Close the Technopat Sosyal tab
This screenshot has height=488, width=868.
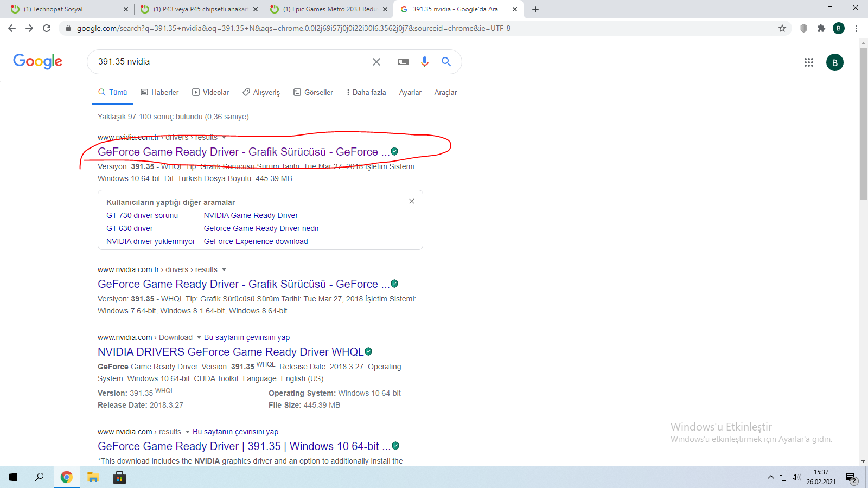coord(126,9)
